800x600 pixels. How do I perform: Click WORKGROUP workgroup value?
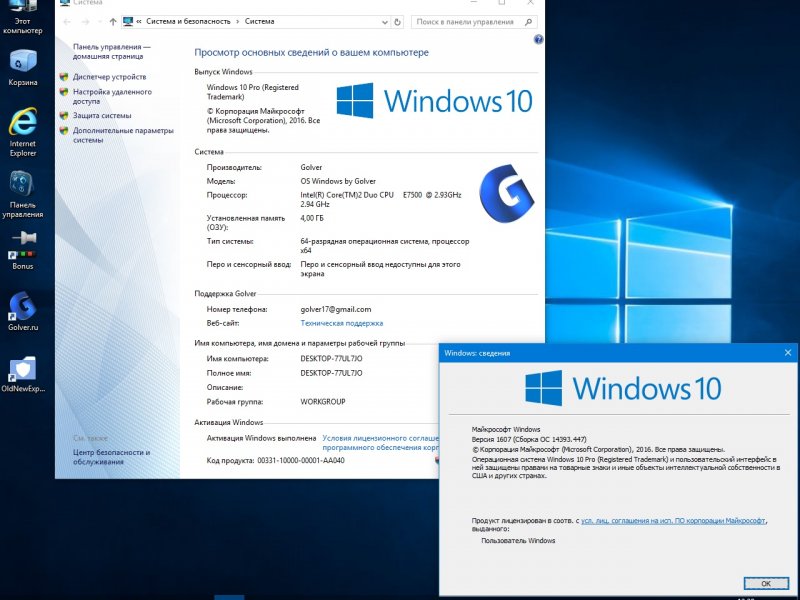pyautogui.click(x=322, y=402)
